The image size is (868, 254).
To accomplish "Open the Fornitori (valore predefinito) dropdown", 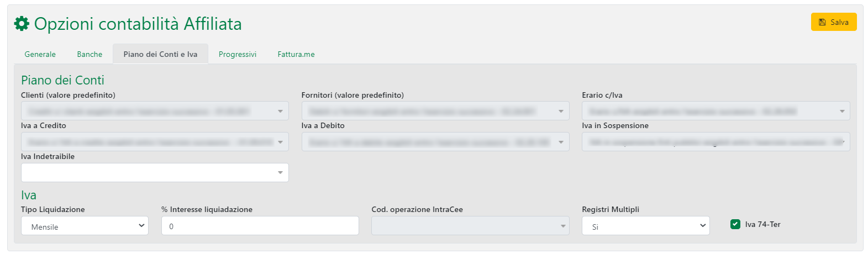I will coord(435,111).
